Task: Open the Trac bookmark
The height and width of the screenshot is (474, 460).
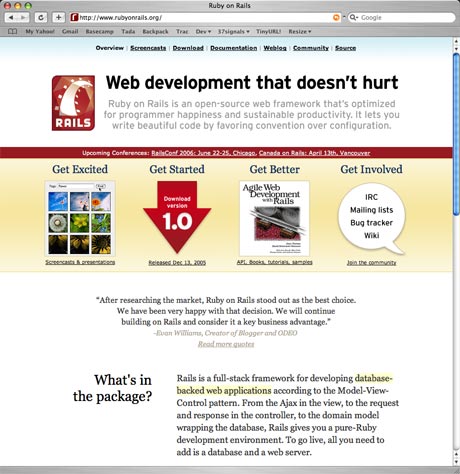Action: [x=182, y=31]
